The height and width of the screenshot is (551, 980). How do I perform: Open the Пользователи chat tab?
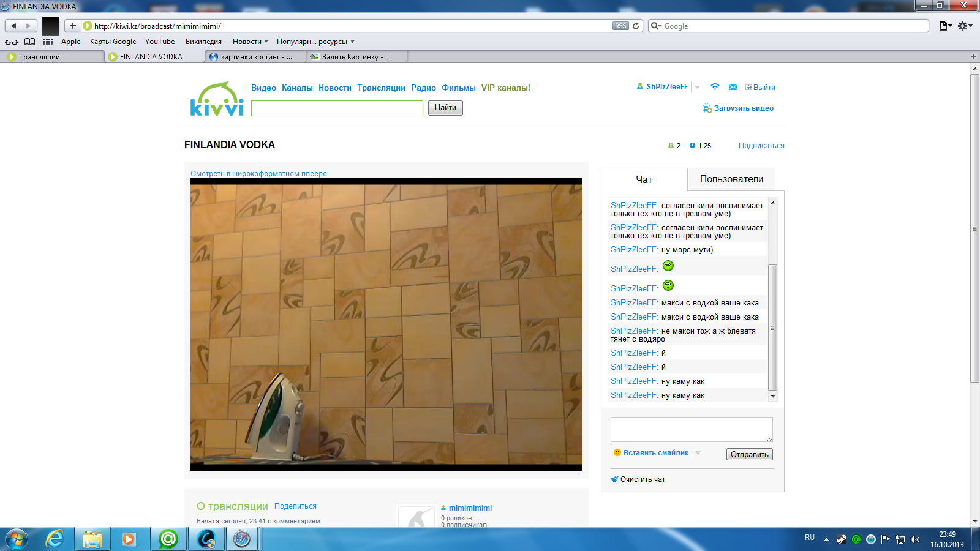tap(731, 179)
